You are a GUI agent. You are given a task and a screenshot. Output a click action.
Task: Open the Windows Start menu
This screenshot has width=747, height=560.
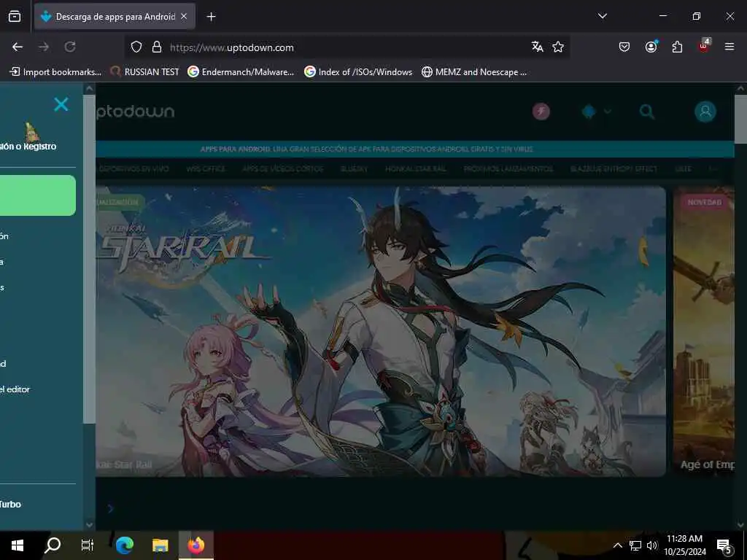coord(18,545)
